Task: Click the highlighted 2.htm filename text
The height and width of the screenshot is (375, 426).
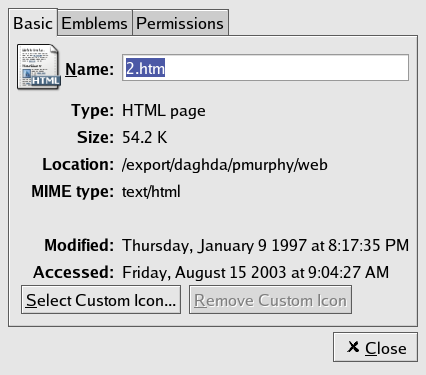Action: click(145, 68)
